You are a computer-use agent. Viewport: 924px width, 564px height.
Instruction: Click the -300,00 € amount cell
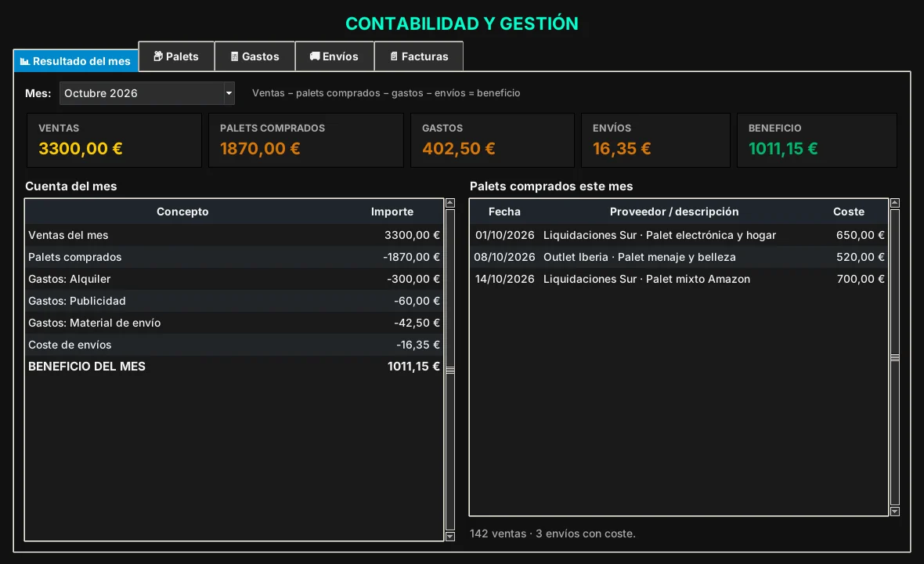413,279
